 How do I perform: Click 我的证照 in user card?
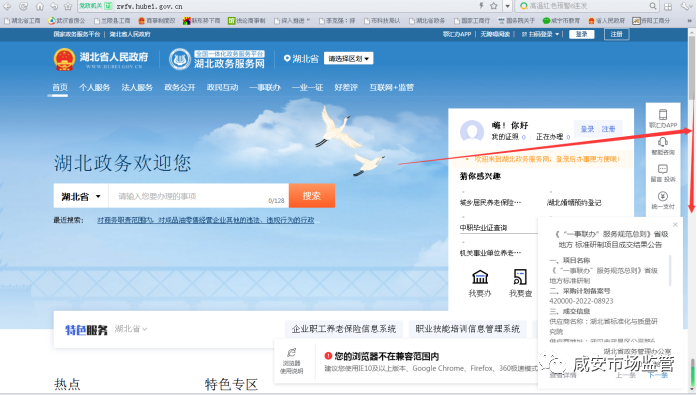[x=505, y=137]
